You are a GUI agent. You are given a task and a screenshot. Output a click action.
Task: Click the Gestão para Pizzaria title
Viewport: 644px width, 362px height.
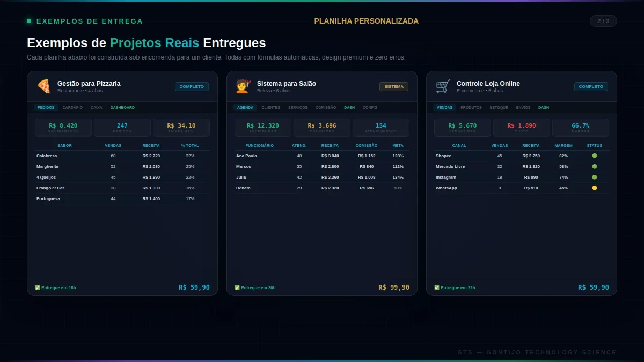pos(89,84)
